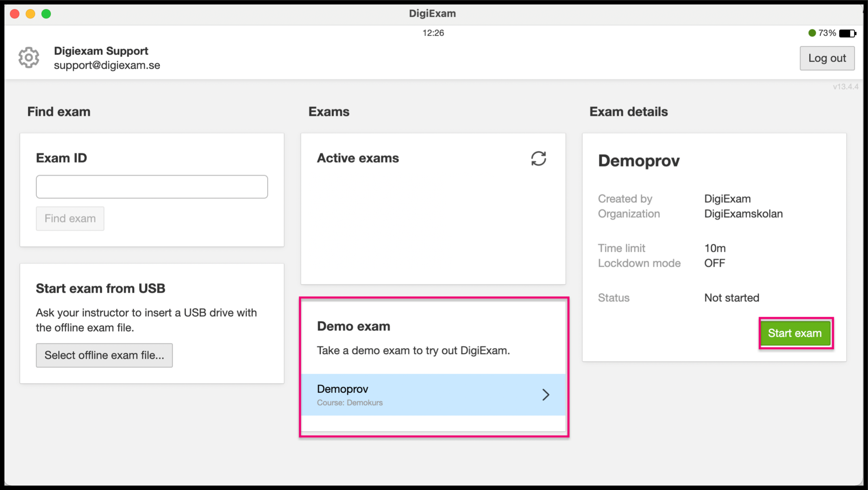
Task: Click the v13.4.4 version label
Action: pos(845,87)
